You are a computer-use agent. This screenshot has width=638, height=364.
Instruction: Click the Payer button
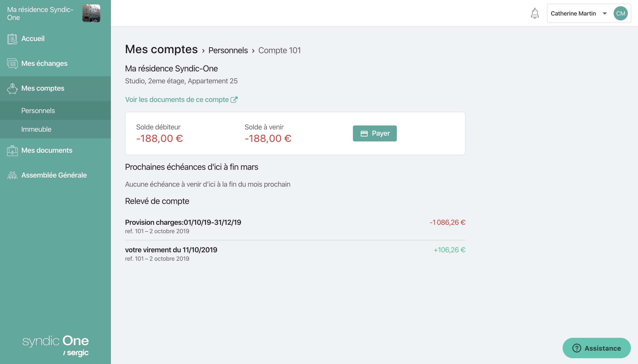tap(374, 133)
